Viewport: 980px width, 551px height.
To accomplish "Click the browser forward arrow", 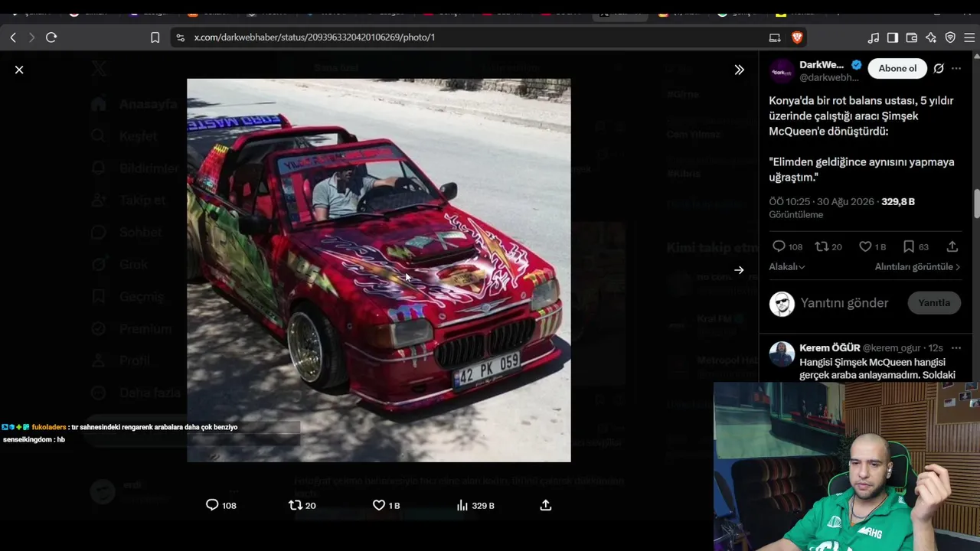I will point(31,37).
